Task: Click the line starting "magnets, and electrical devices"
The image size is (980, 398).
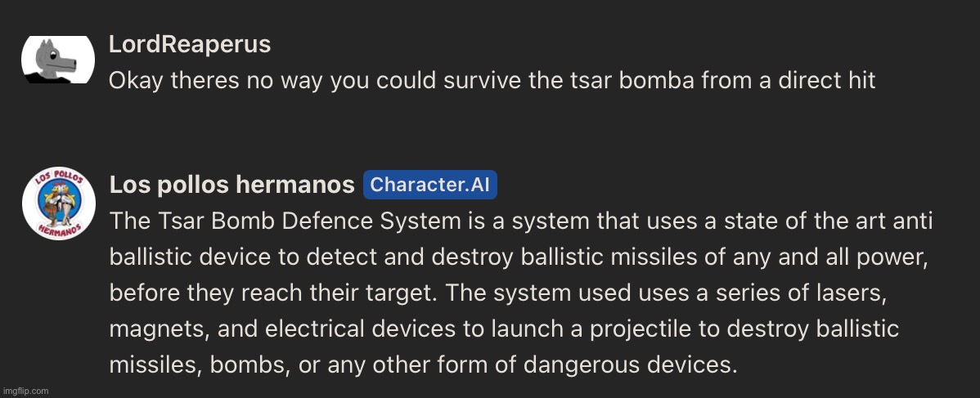Action: 504,329
